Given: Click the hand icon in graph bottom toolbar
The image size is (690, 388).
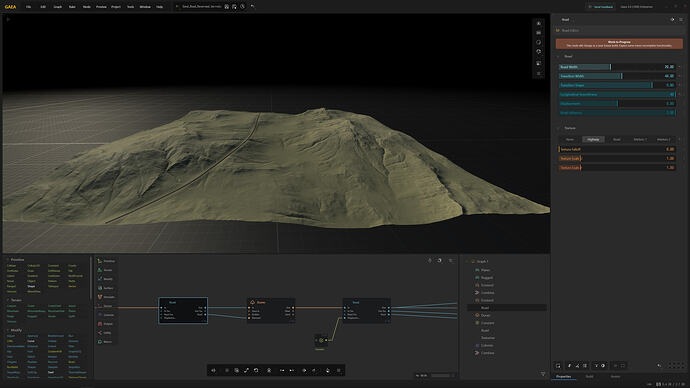Looking at the screenshot, I should point(327,370).
